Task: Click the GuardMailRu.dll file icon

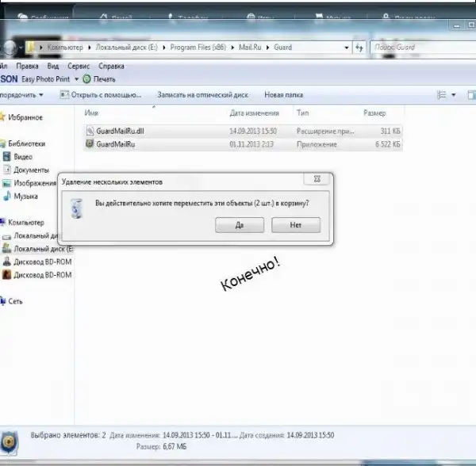Action: coord(90,130)
